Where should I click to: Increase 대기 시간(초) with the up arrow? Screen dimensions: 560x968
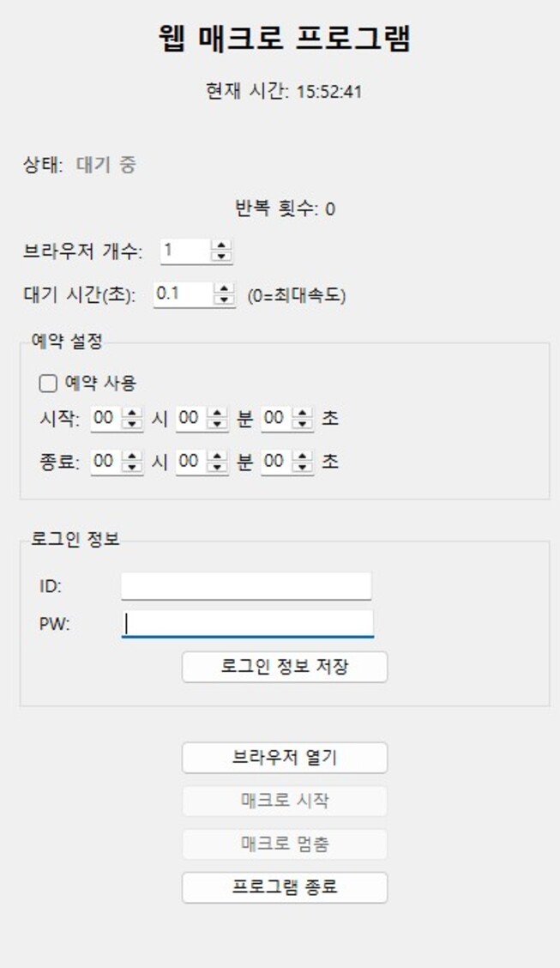click(224, 290)
